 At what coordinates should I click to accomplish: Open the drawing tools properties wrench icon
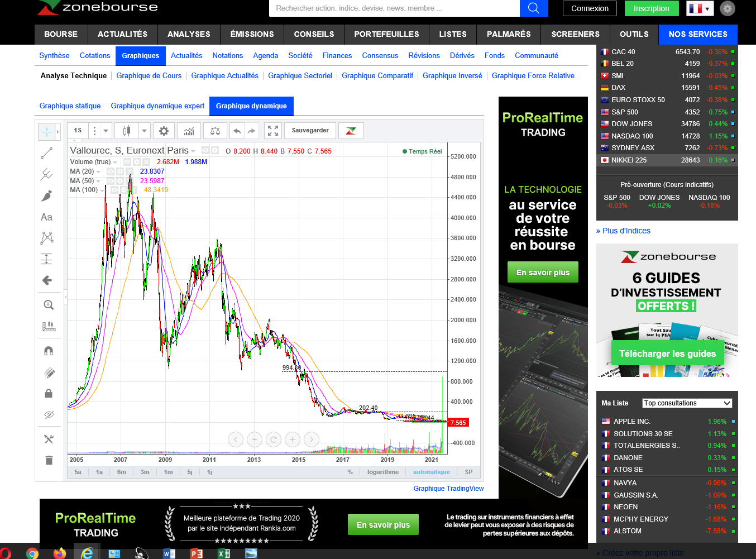[x=49, y=439]
